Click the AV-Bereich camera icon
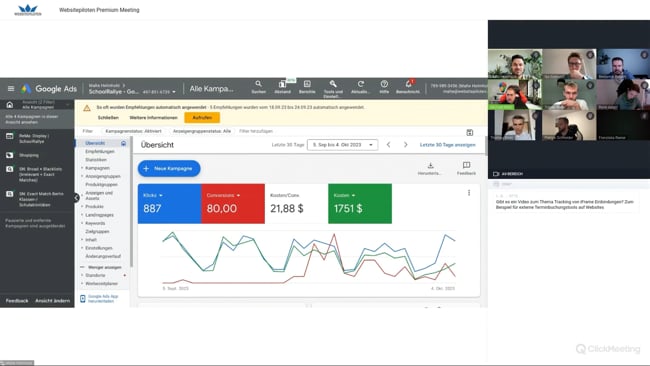Screen dimensions: 650x366 (x=496, y=174)
